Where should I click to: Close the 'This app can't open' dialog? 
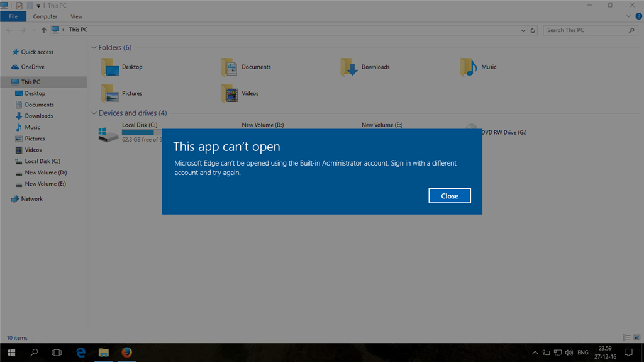coord(449,196)
